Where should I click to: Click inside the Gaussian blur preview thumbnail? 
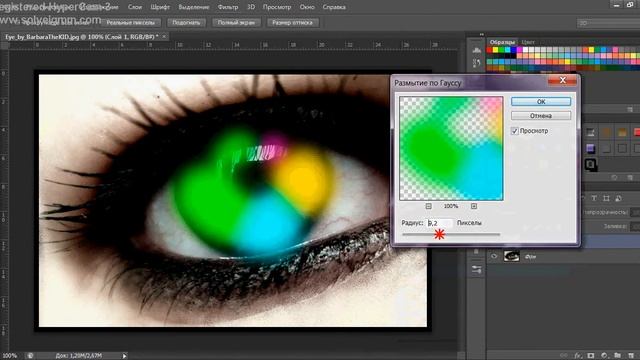click(x=451, y=149)
